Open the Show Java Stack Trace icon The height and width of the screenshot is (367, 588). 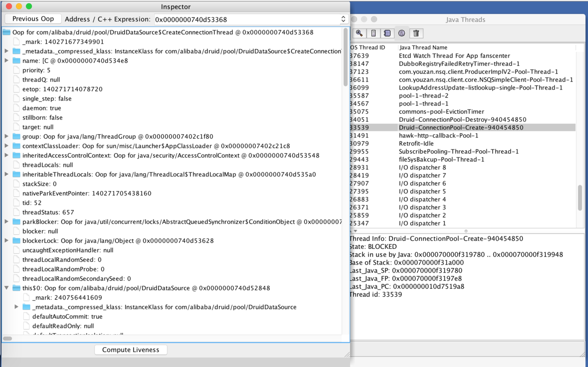[x=387, y=33]
